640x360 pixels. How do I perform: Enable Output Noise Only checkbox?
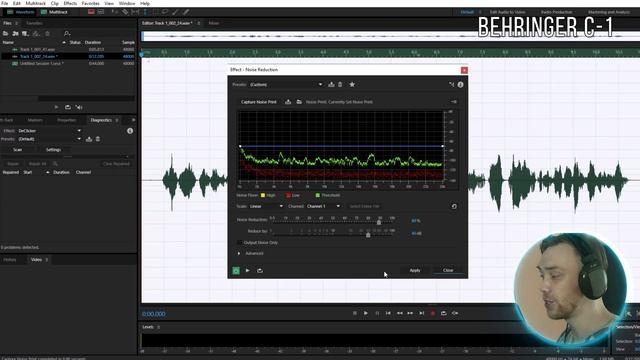(240, 242)
